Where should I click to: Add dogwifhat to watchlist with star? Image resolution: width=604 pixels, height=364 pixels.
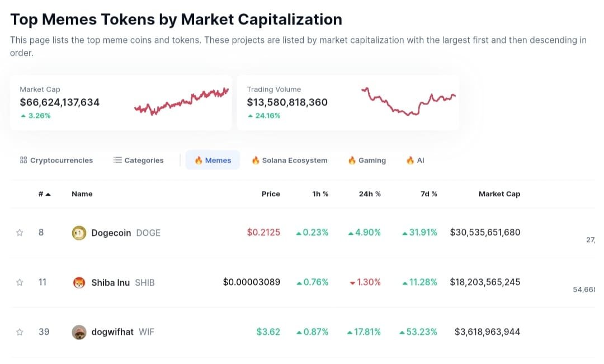click(20, 332)
